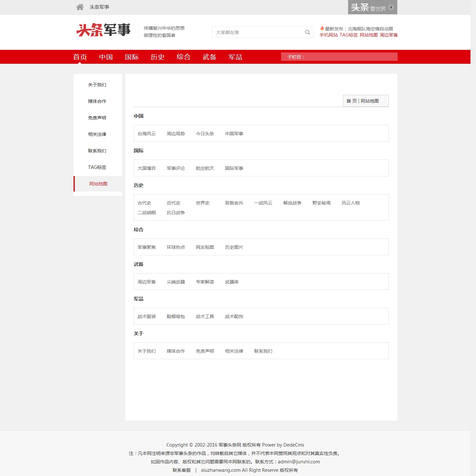Open the 专家解读 category link
476x476 pixels.
point(205,282)
